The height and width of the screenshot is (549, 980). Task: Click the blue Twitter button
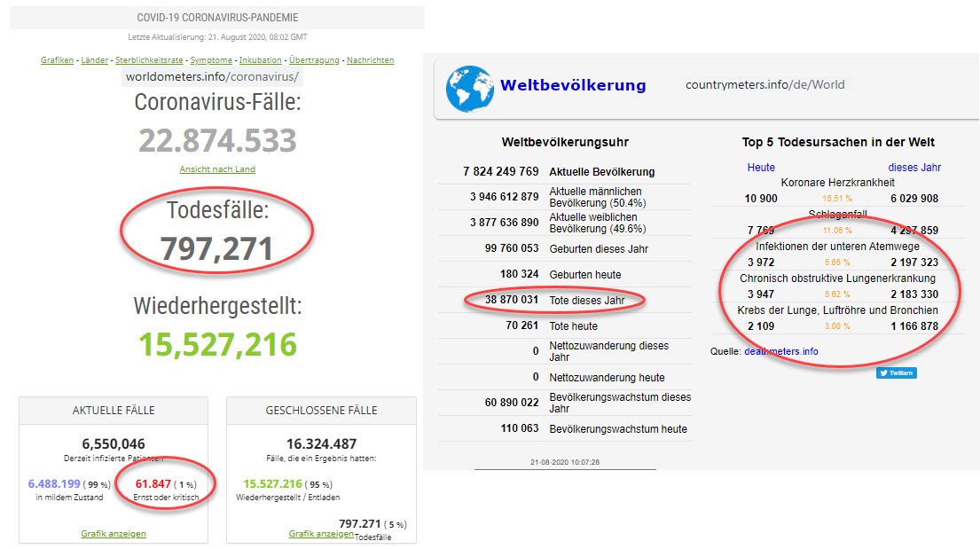(896, 373)
